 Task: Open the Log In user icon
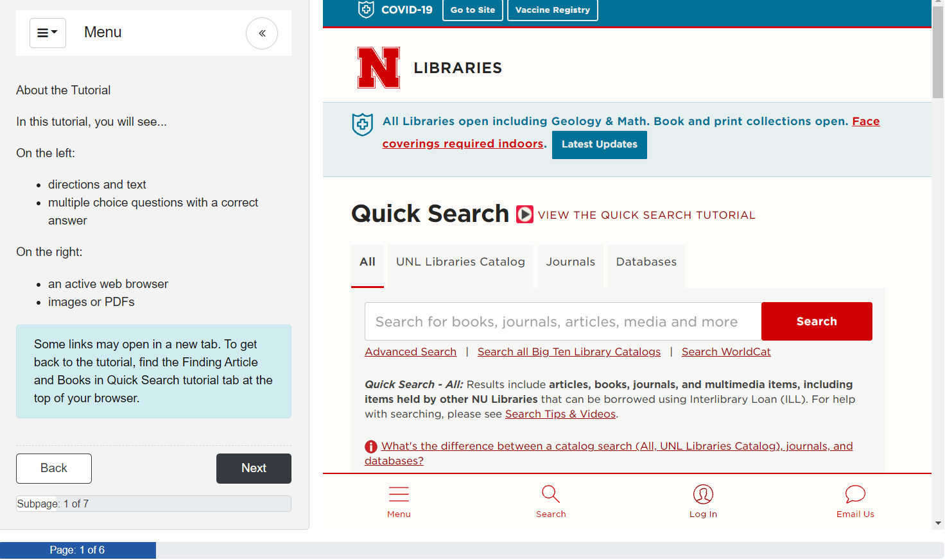(703, 494)
